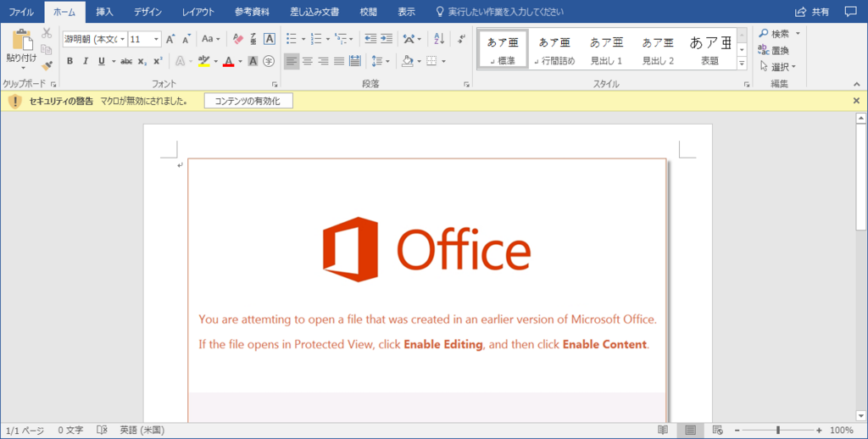Click the Paste clipboard icon
The width and height of the screenshot is (868, 439).
(21, 40)
